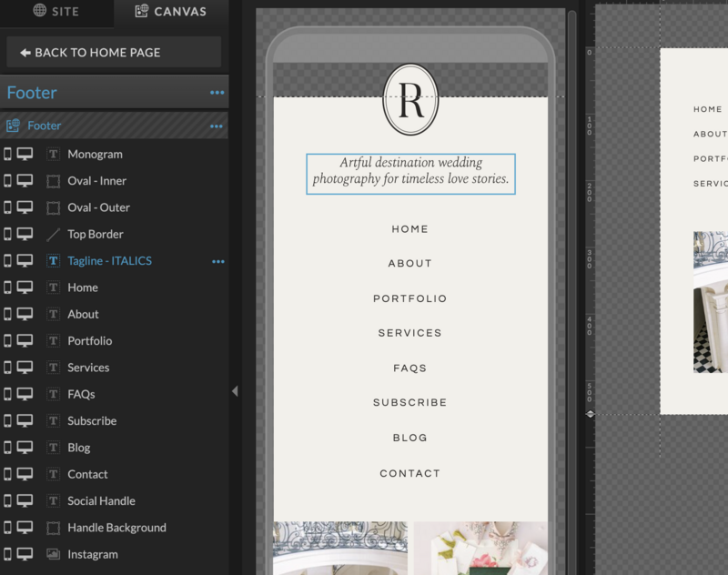Click the canvas height handle on ruler
The image size is (728, 575).
590,414
